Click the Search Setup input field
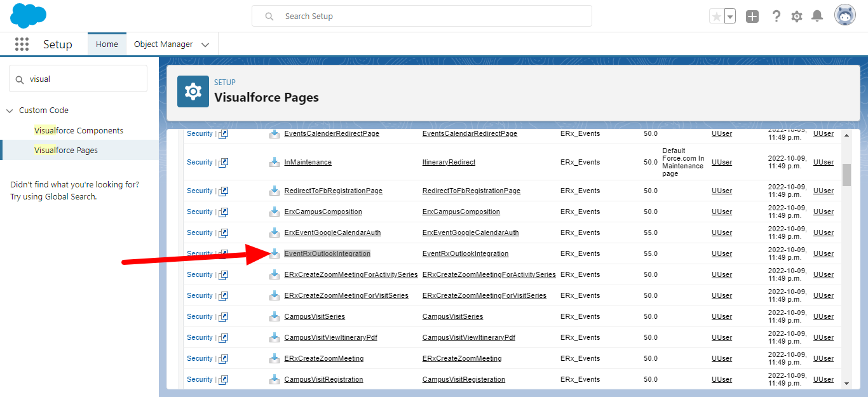This screenshot has width=868, height=397. [x=421, y=16]
